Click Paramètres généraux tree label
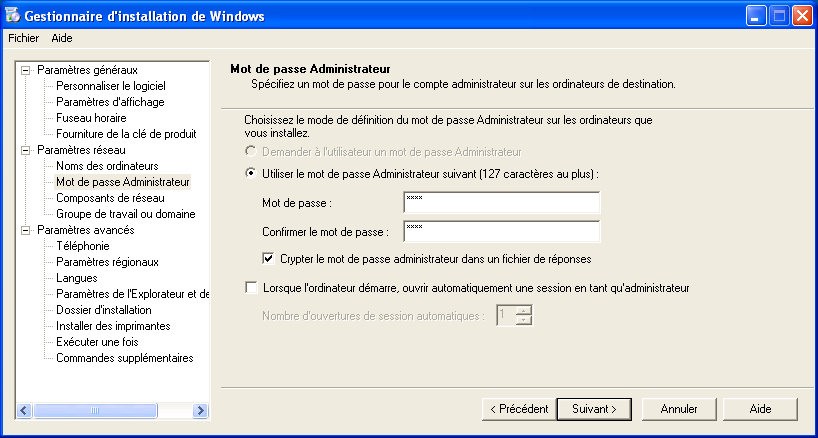The width and height of the screenshot is (818, 438). (x=88, y=70)
